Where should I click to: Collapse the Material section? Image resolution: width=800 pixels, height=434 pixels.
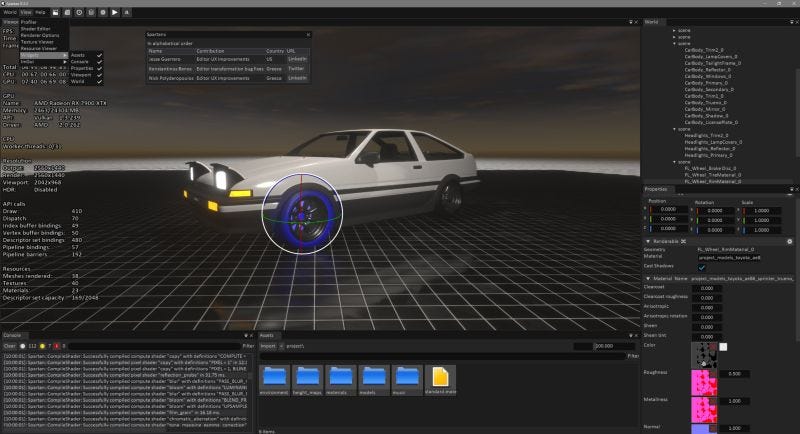point(648,279)
